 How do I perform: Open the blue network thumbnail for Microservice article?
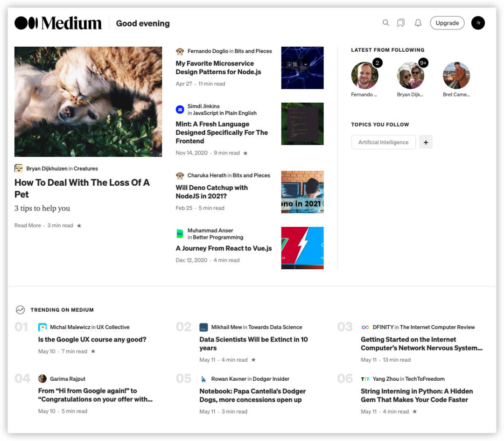(x=302, y=68)
